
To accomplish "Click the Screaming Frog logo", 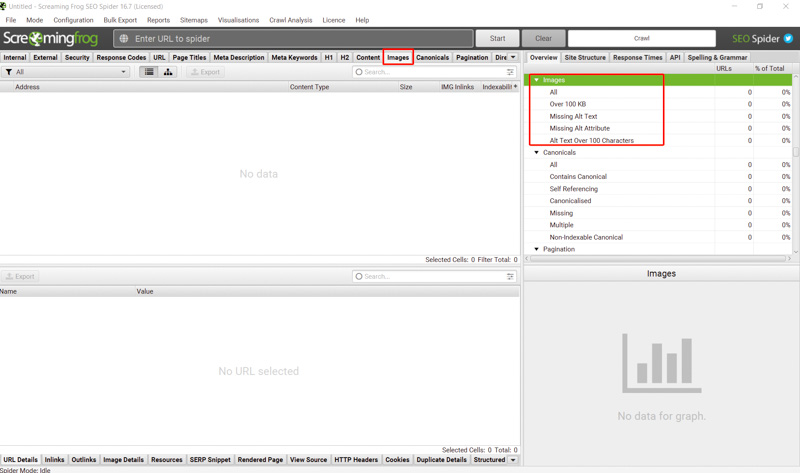I will coord(50,39).
